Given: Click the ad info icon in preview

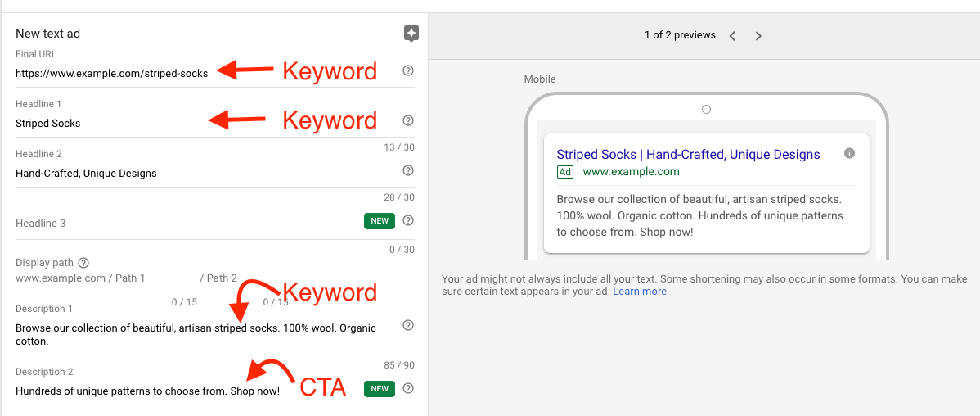Looking at the screenshot, I should pos(849,153).
